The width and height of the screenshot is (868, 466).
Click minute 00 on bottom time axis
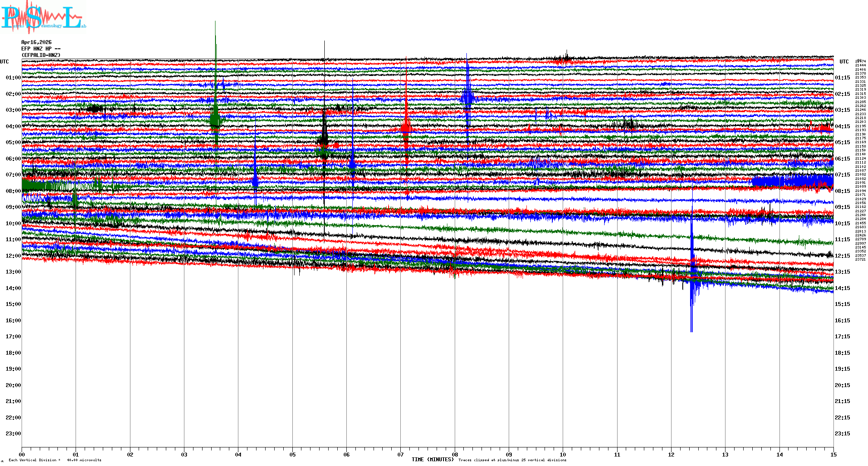click(22, 454)
